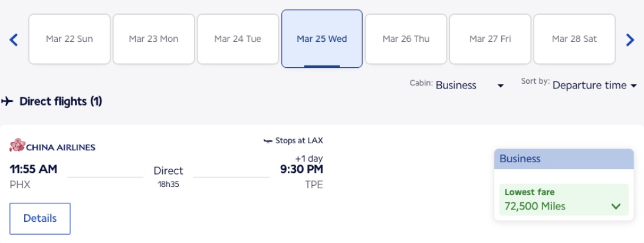Open the Cabin dropdown arrow
The image size is (644, 243).
coord(501,86)
